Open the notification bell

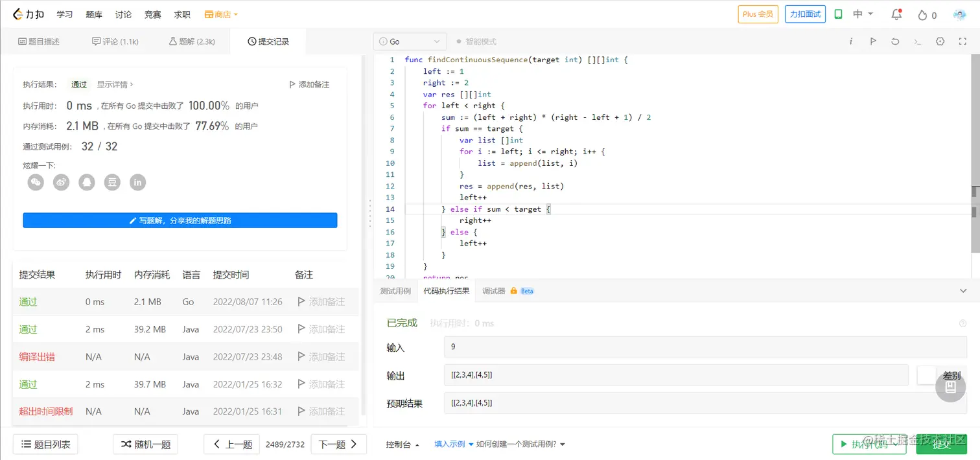click(x=896, y=14)
